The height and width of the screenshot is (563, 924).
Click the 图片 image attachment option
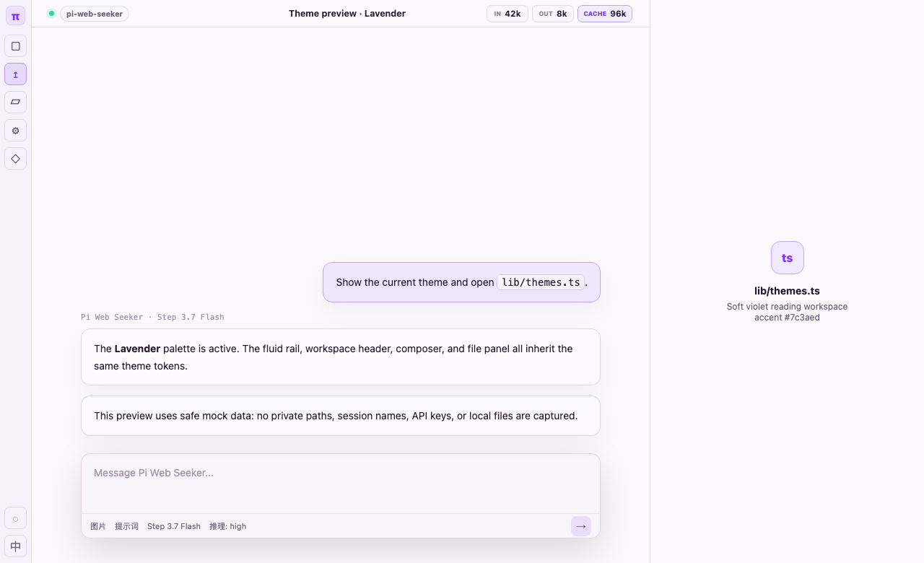point(98,526)
